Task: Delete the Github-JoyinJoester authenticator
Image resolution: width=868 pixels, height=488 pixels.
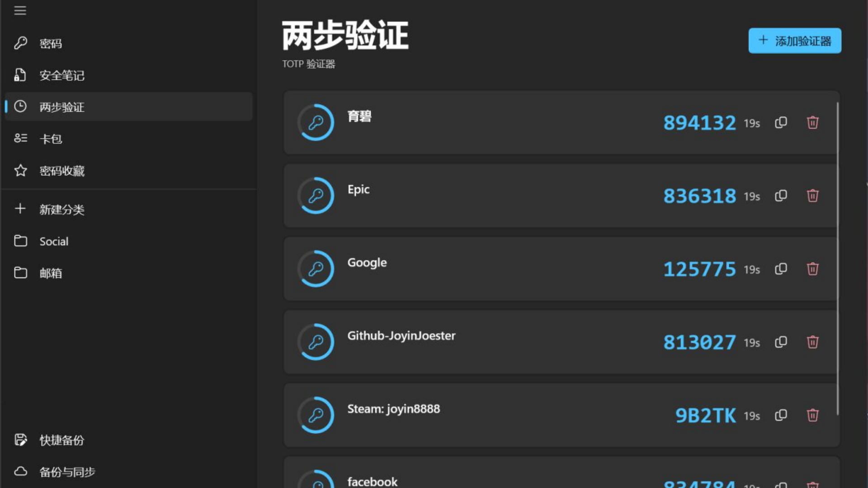Action: pos(812,342)
